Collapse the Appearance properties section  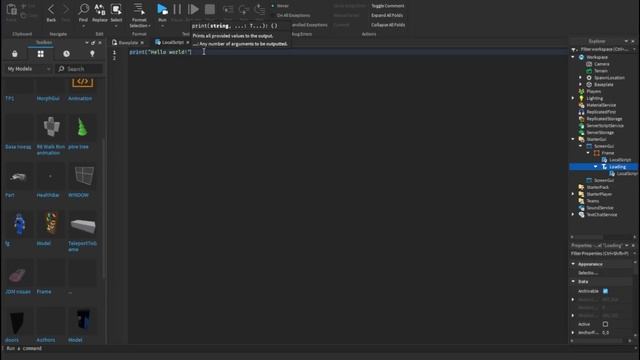pos(573,264)
